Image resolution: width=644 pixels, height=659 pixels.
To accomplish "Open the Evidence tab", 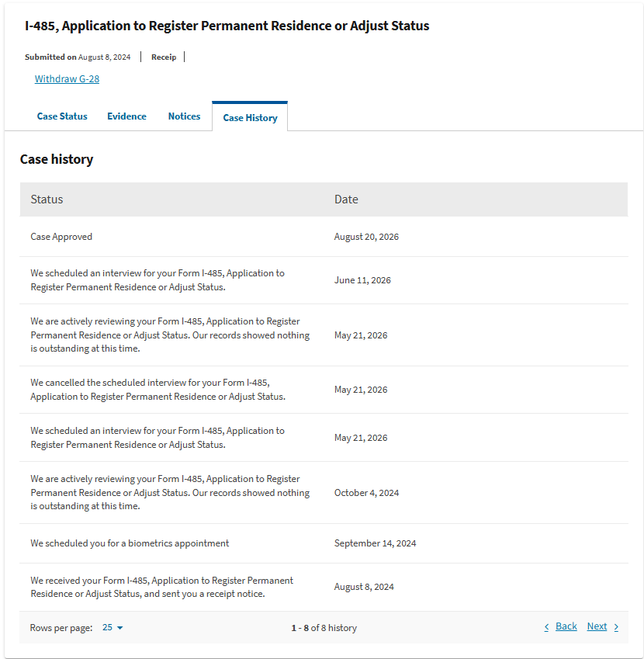I will pyautogui.click(x=127, y=116).
